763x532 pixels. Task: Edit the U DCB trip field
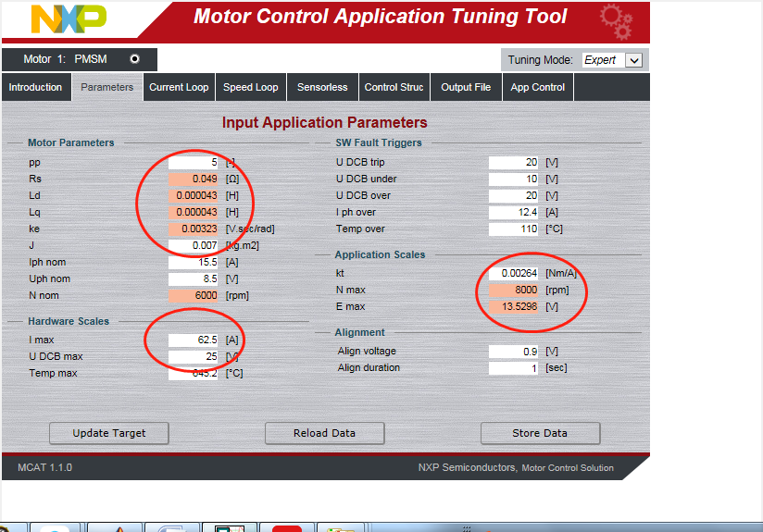click(x=513, y=163)
